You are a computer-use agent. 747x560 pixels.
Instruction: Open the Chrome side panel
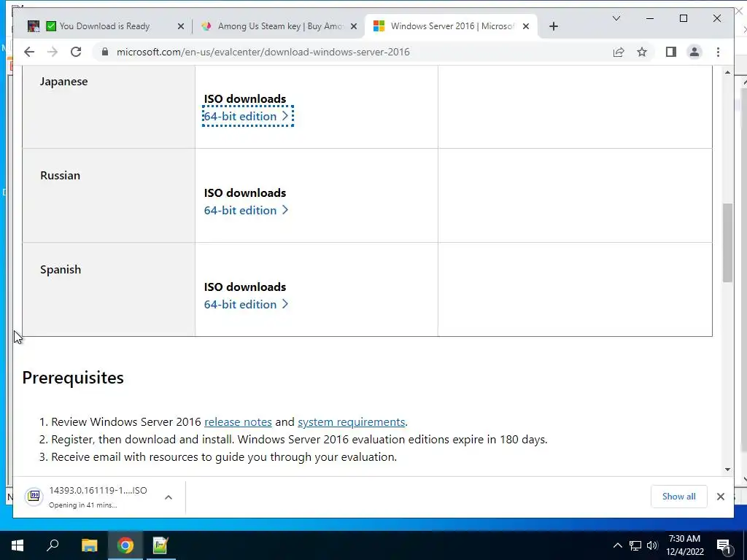(671, 52)
